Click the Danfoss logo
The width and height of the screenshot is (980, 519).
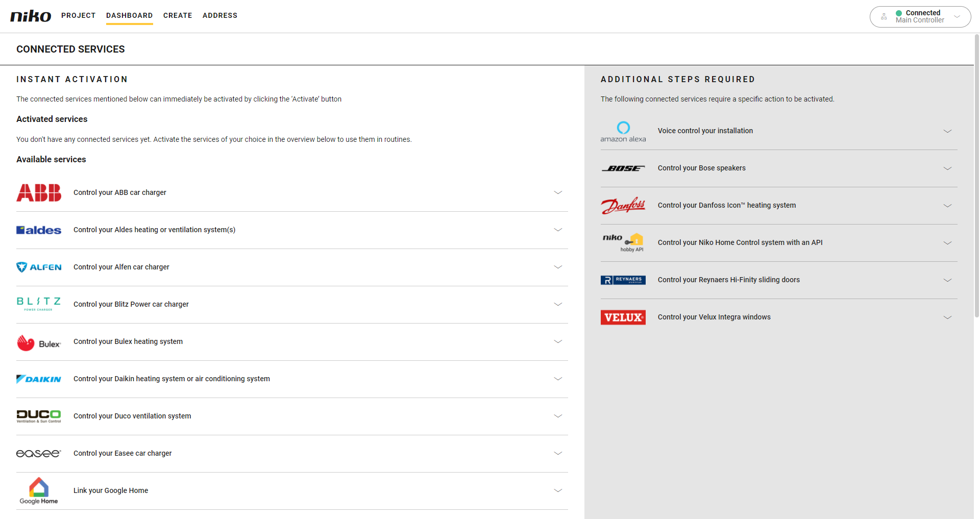tap(623, 206)
